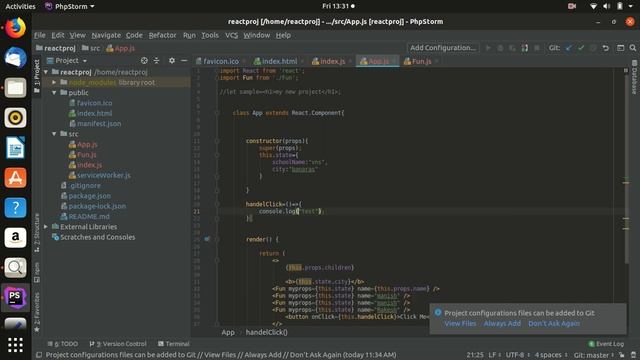Viewport: 640px width, 360px height.
Task: Toggle the Database side tool window
Action: (x=634, y=78)
